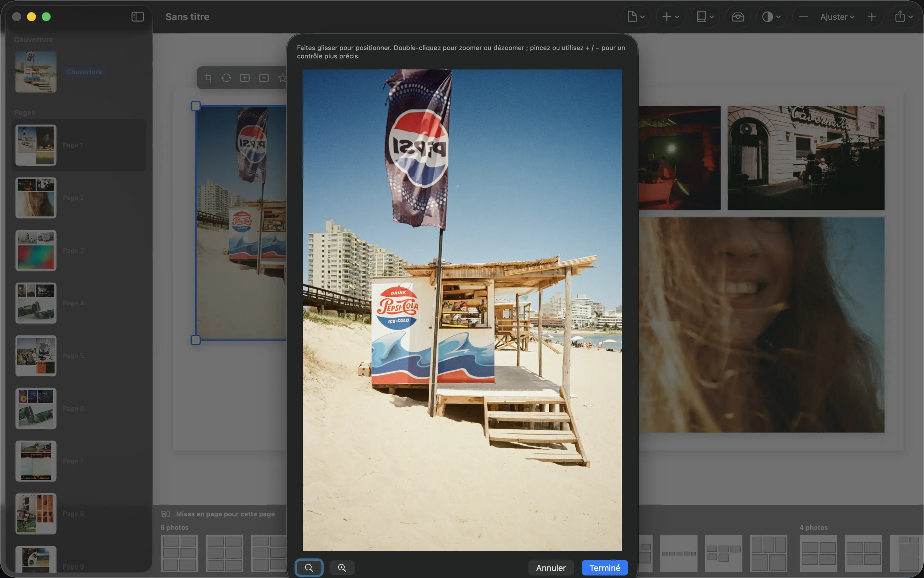Click the 4 photos layouts label
The height and width of the screenshot is (578, 924).
(813, 528)
